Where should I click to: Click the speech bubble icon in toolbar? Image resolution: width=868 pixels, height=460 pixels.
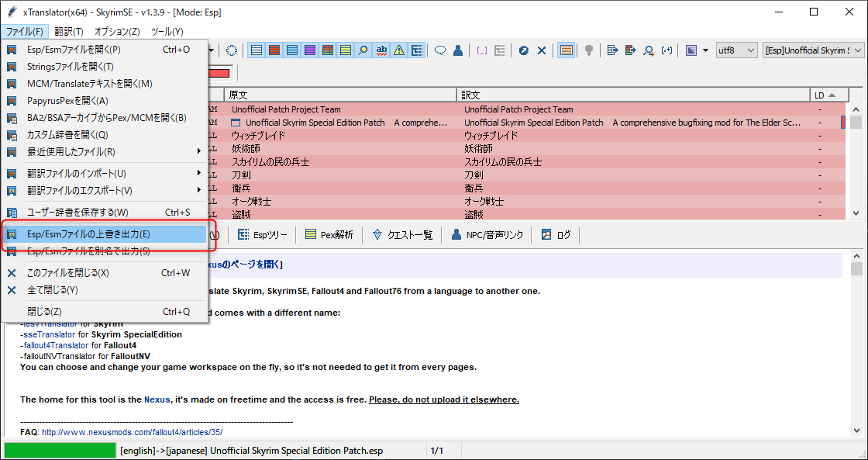tap(440, 50)
